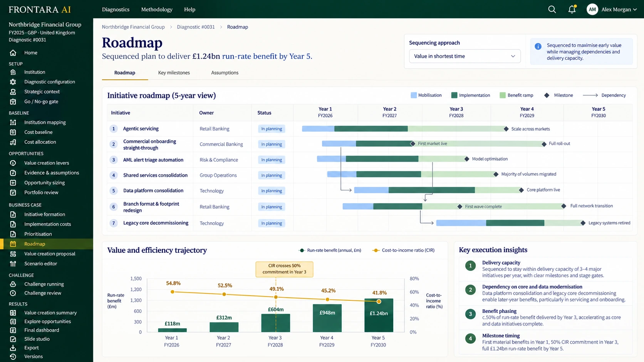Screen dimensions: 644x362
Task: Select the AML alert triage automation row
Action: (370, 160)
